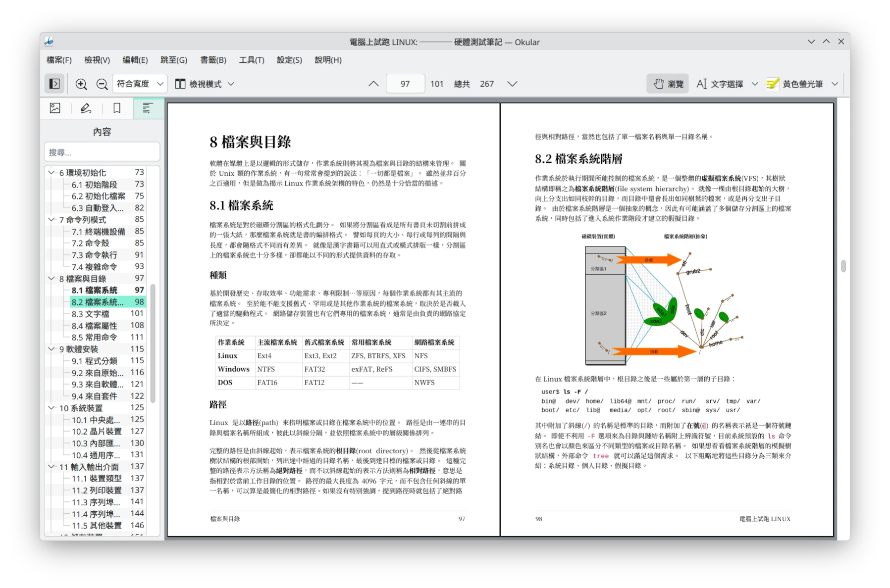This screenshot has width=890, height=588.
Task: Select 9.1 程式分類 contents entry
Action: tap(94, 361)
